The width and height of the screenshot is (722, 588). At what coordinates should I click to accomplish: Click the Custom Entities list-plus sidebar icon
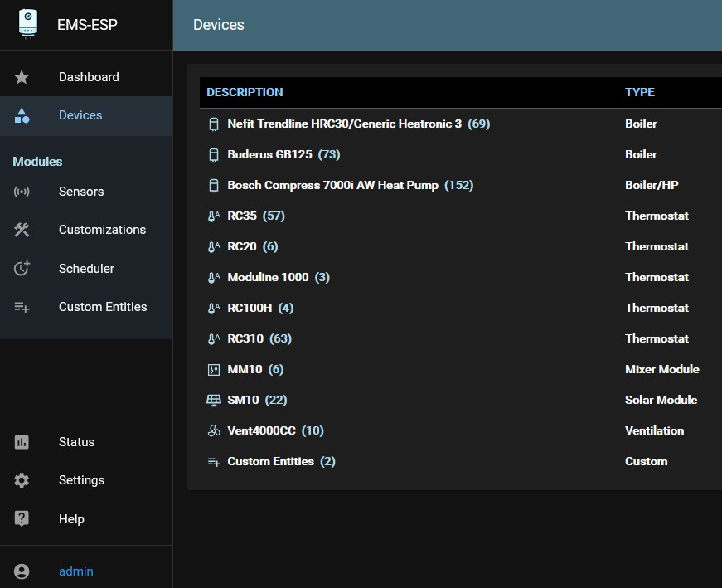pos(22,307)
